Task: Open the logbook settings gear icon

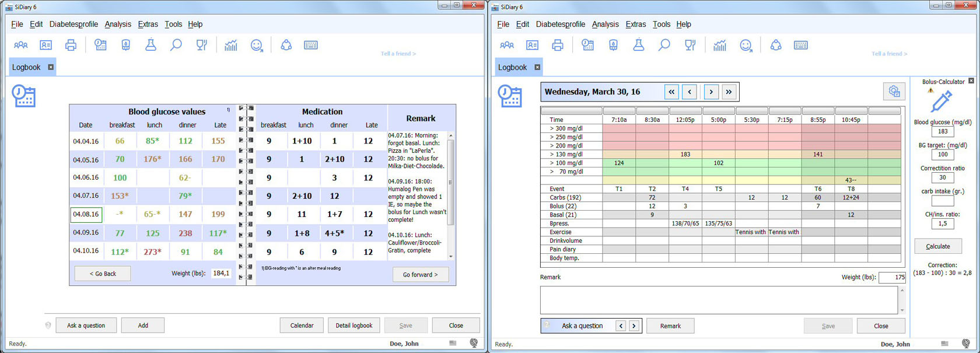Action: click(894, 91)
